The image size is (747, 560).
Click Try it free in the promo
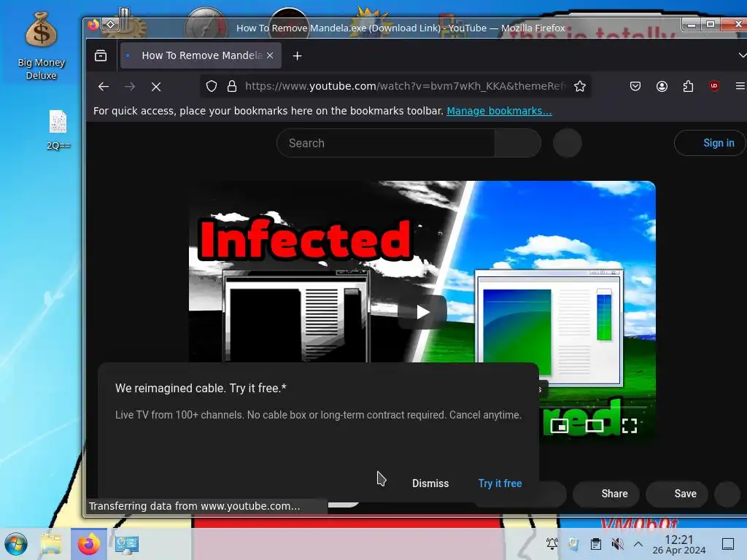click(500, 483)
